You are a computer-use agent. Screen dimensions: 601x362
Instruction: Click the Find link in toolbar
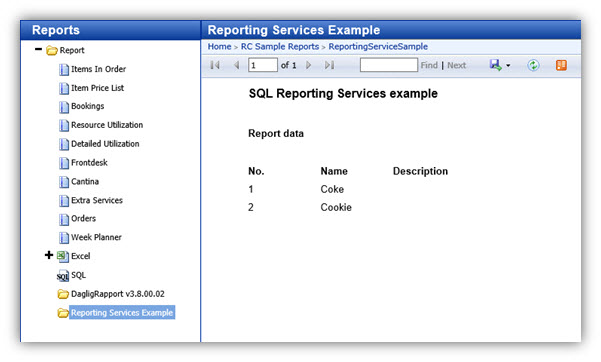pyautogui.click(x=429, y=66)
